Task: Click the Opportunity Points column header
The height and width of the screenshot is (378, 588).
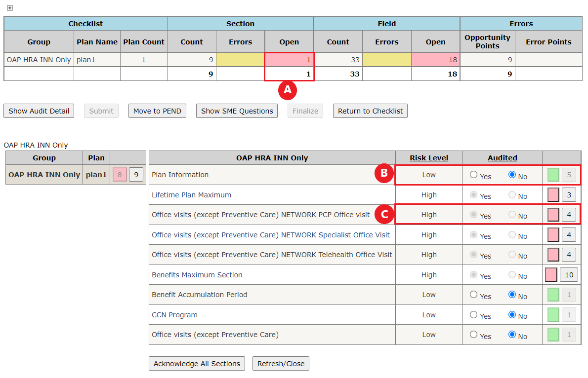Action: click(x=487, y=41)
